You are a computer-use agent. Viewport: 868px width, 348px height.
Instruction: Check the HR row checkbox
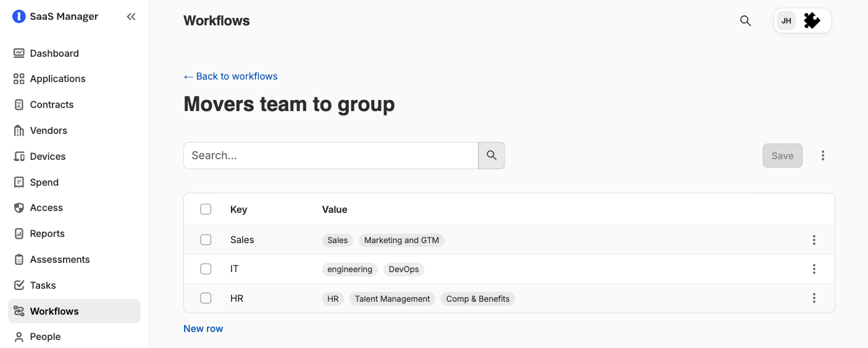click(206, 299)
